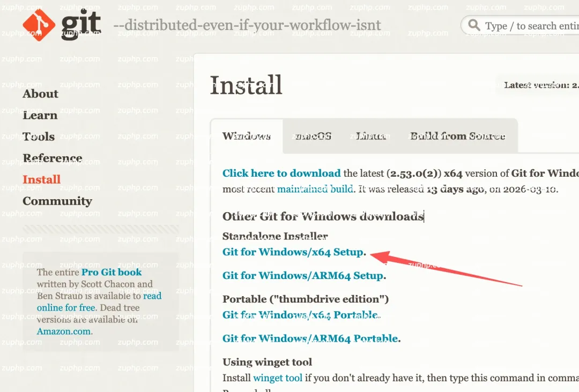Open the Amazon.com link
The image size is (579, 392).
[x=63, y=331]
